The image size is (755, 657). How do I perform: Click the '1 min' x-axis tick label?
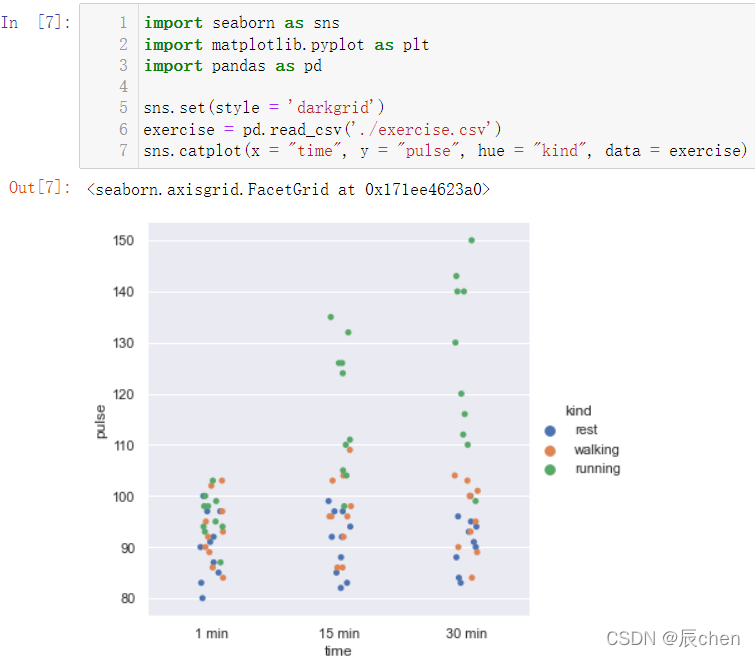(x=211, y=633)
